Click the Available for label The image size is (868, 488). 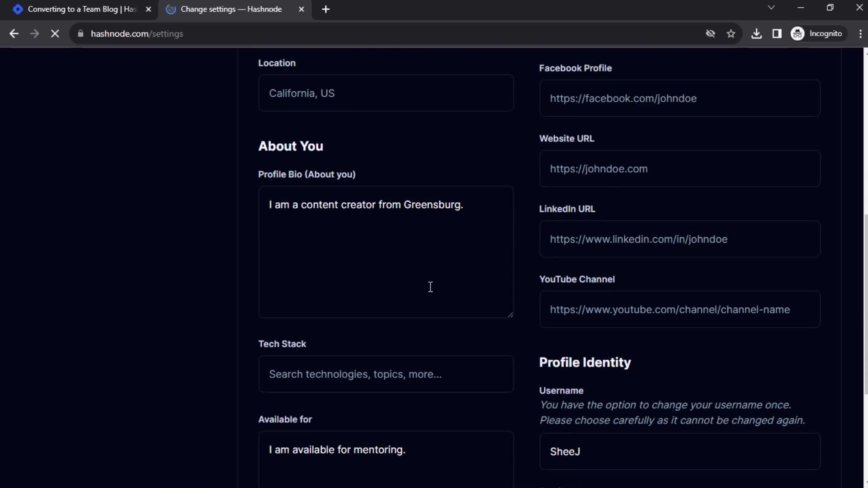point(285,419)
